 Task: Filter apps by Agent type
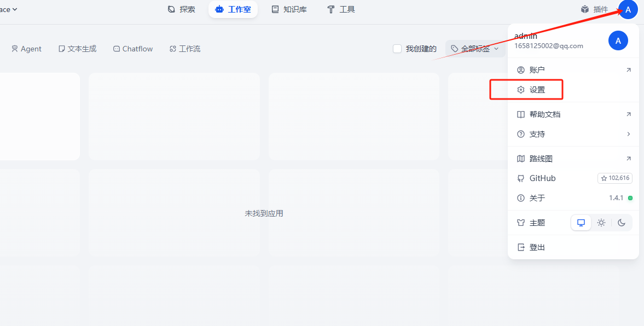(26, 49)
